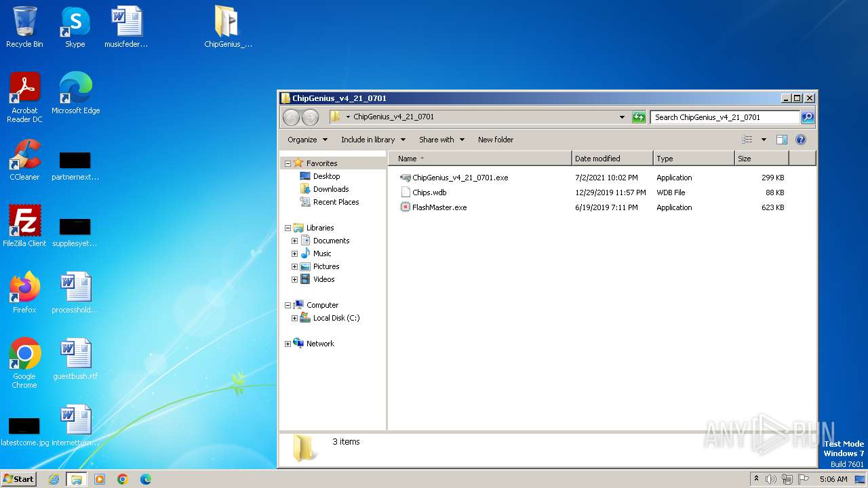Select ChipGenius_v4_21_0701.exe file
Viewport: 868px width, 488px height.
pos(454,178)
